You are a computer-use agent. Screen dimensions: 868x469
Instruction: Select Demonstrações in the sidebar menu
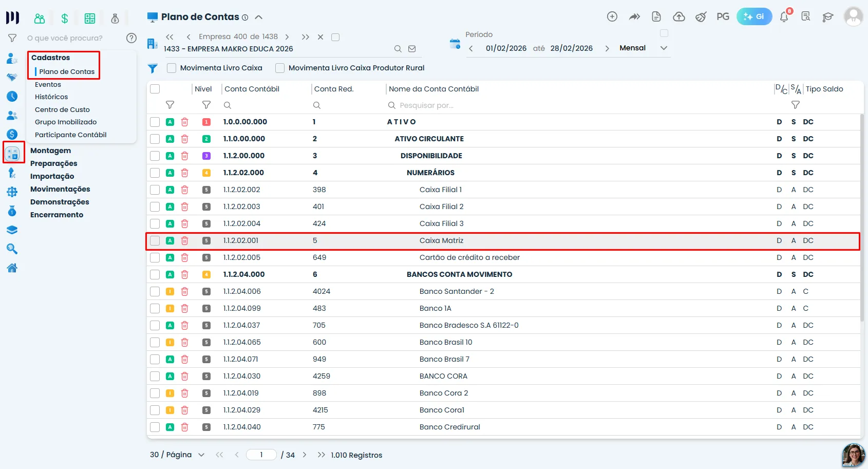coord(60,202)
